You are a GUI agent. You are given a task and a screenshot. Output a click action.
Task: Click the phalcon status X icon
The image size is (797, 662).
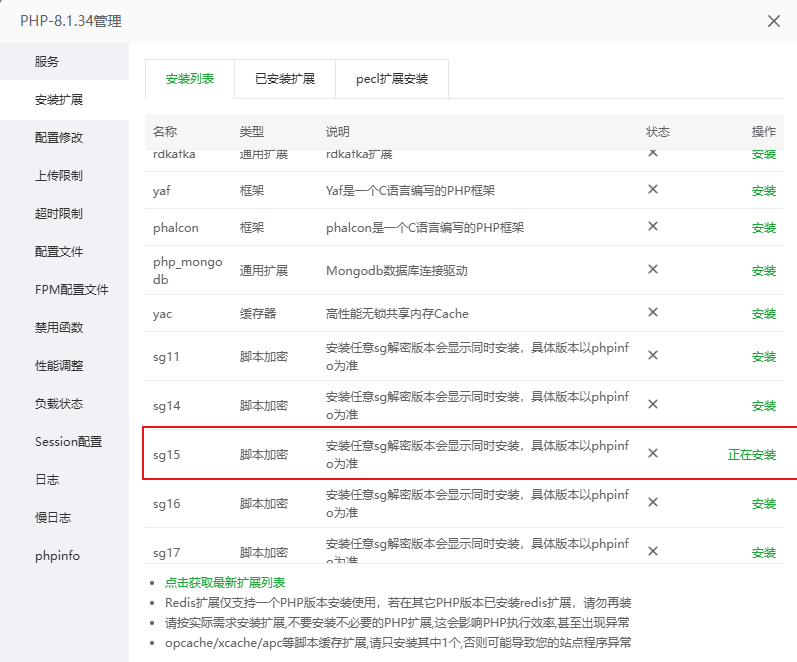pos(653,226)
